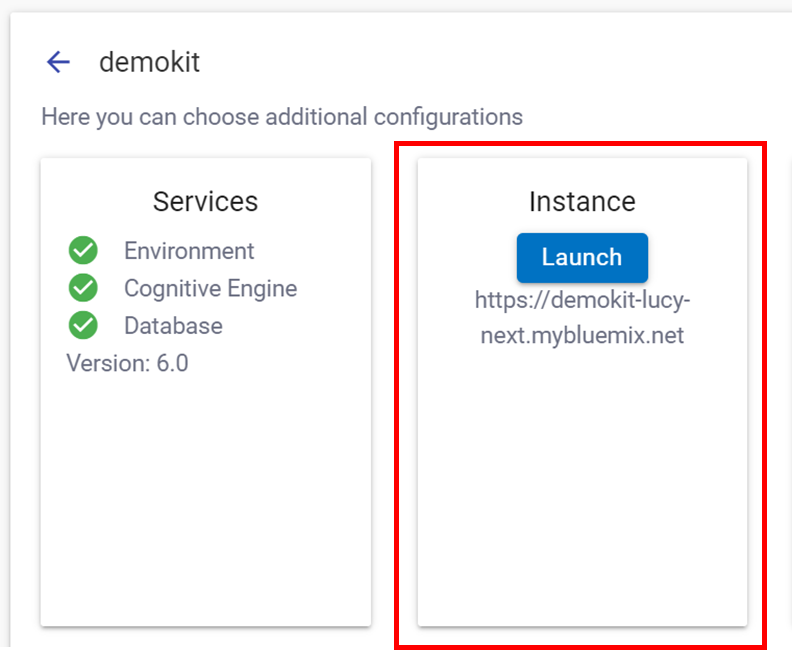The image size is (792, 650).
Task: Click the Instance card heading
Action: [x=582, y=202]
